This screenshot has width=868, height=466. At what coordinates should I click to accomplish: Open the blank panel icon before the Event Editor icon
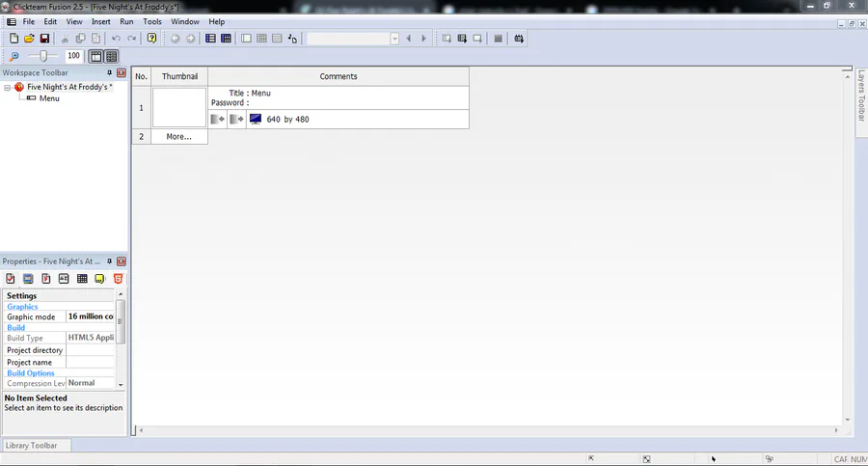pos(246,39)
